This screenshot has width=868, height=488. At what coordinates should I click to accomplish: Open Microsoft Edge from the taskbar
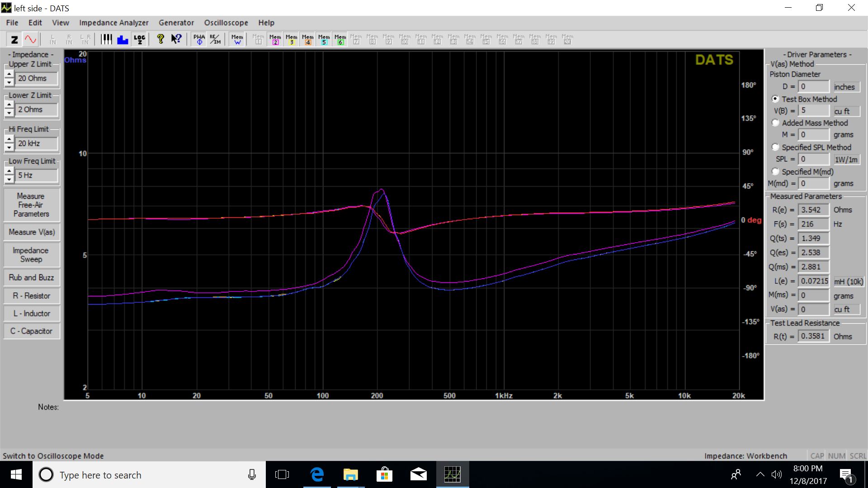(x=317, y=474)
